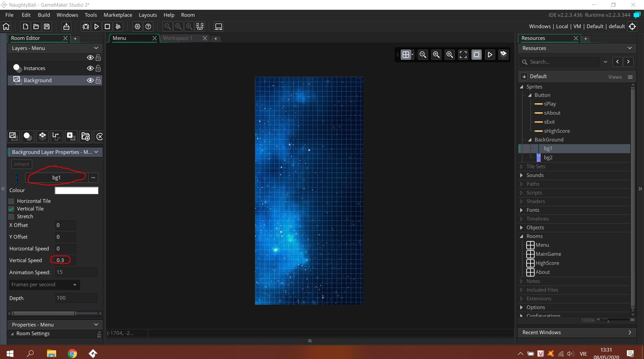The height and width of the screenshot is (359, 644).
Task: Create a new instance layer
Action: (28, 136)
